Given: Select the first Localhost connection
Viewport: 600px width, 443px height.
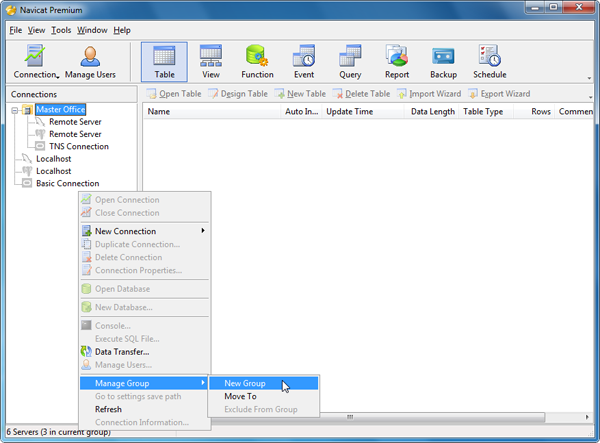Looking at the screenshot, I should [x=54, y=159].
